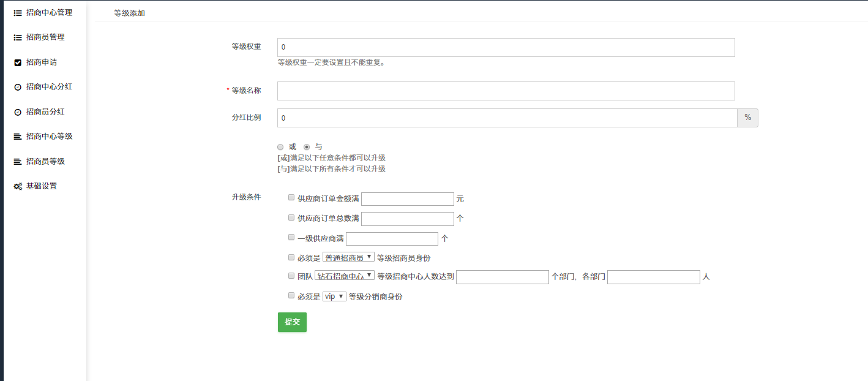
Task: Select the 与 radio option
Action: tap(307, 147)
